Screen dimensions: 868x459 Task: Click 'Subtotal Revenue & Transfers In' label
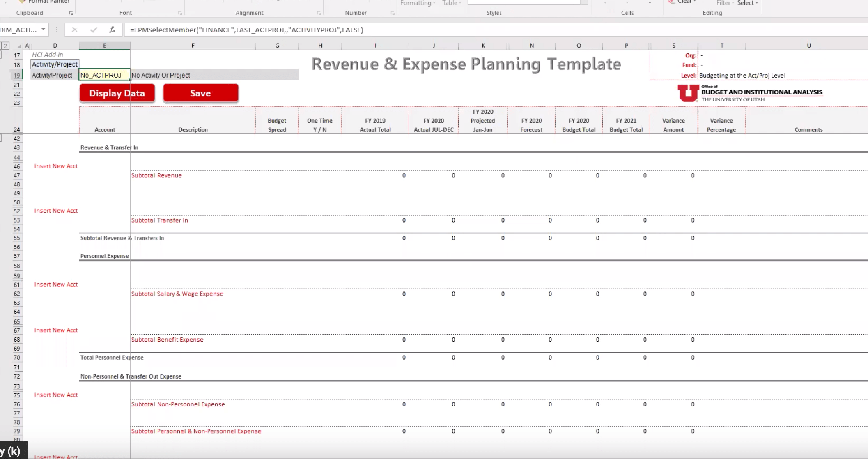[x=122, y=238]
